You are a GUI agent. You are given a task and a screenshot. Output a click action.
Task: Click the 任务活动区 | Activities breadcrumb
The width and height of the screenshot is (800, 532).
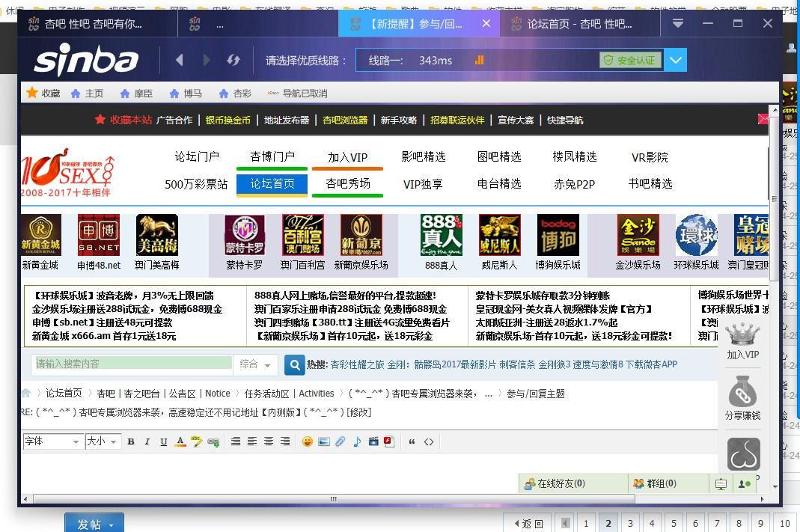(290, 394)
